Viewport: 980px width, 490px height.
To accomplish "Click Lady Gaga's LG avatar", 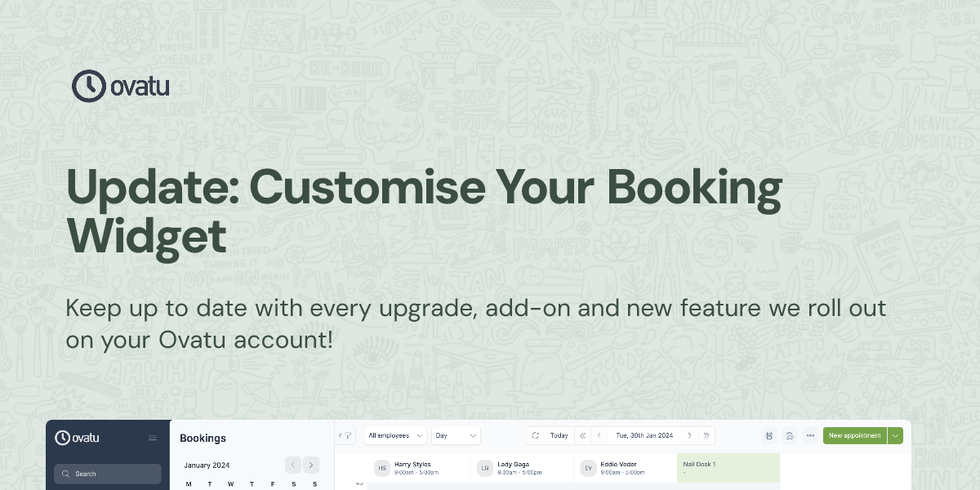I will (485, 467).
